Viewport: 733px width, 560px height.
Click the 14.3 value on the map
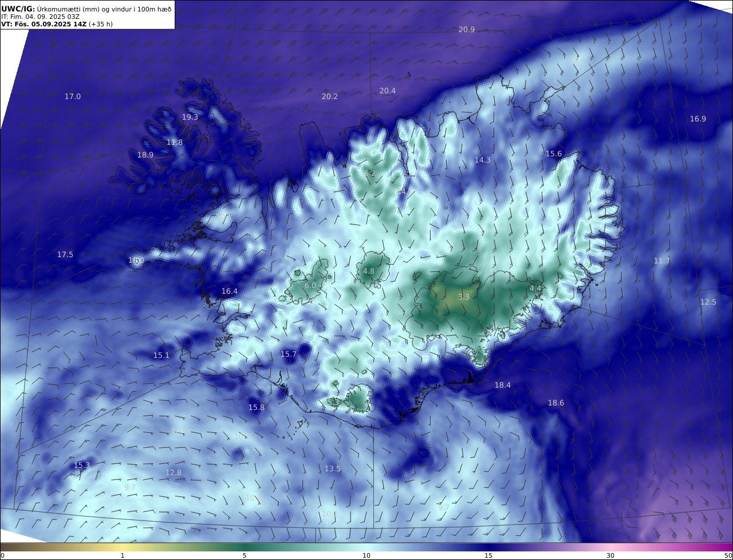pos(483,160)
